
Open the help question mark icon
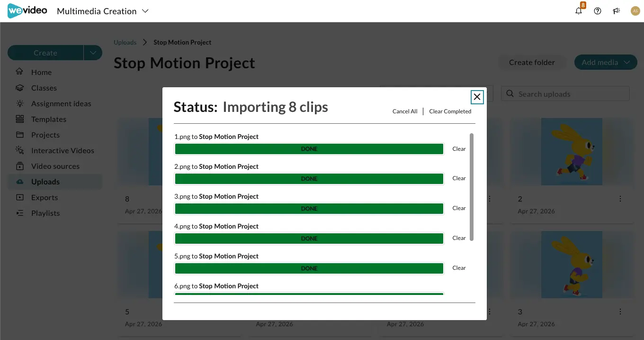[x=598, y=11]
